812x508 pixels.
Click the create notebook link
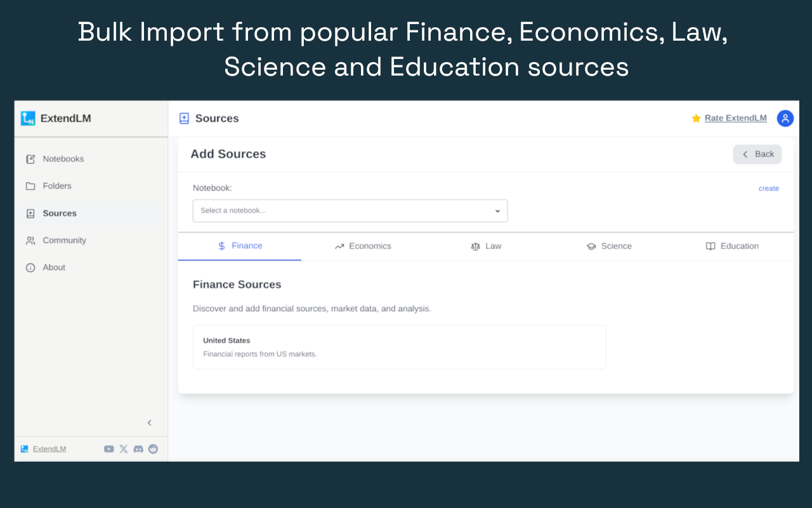pyautogui.click(x=768, y=189)
